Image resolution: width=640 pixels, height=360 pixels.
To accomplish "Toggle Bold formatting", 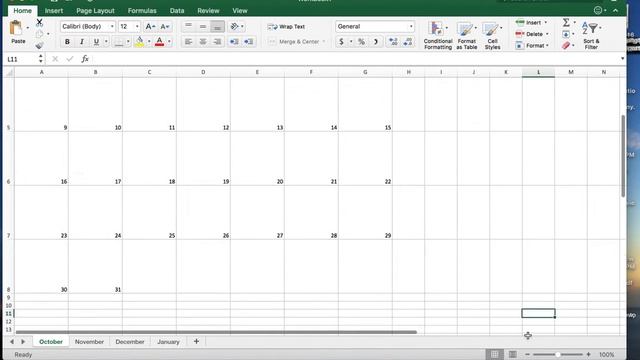I will click(x=67, y=42).
